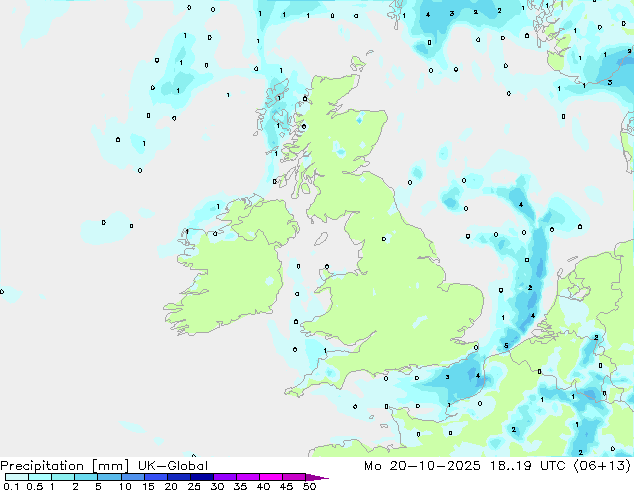Click the '20' legend scale label
The width and height of the screenshot is (634, 490).
pyautogui.click(x=171, y=486)
